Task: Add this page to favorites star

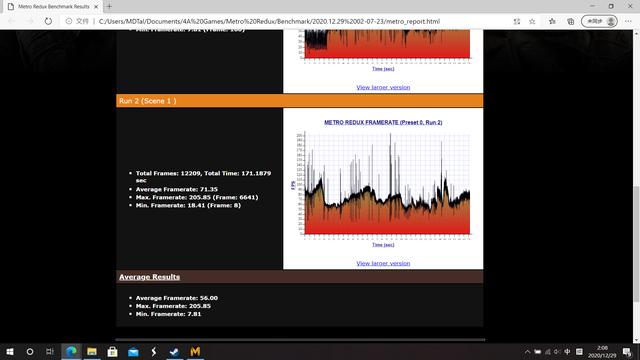Action: (x=532, y=21)
